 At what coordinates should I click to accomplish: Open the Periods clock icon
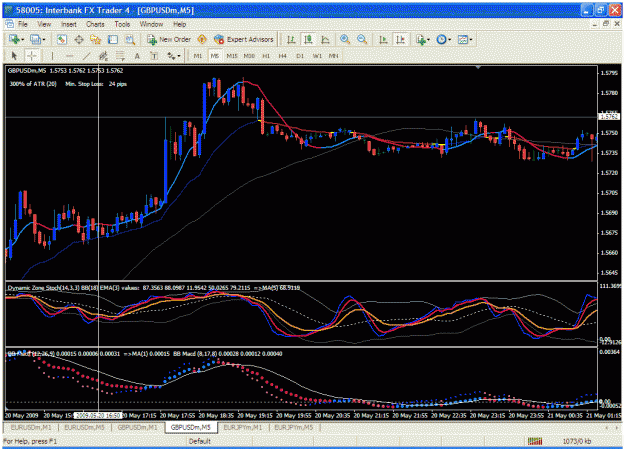click(x=441, y=39)
